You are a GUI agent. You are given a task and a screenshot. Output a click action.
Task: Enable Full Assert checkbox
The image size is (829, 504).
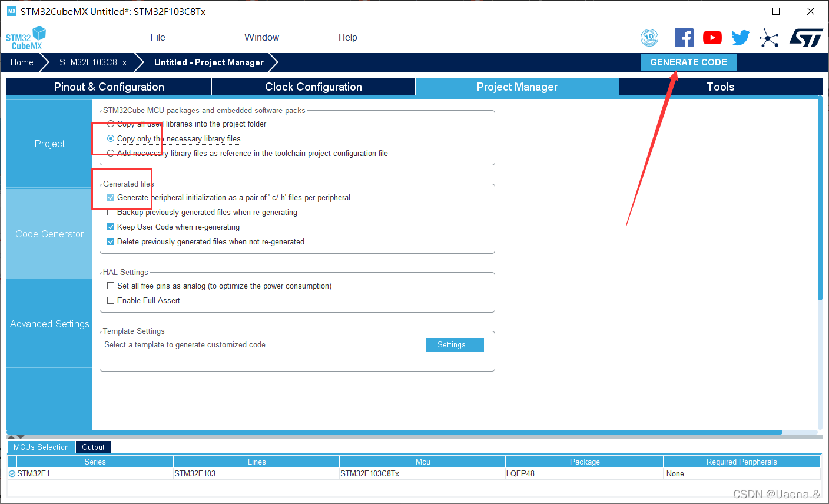coord(111,300)
